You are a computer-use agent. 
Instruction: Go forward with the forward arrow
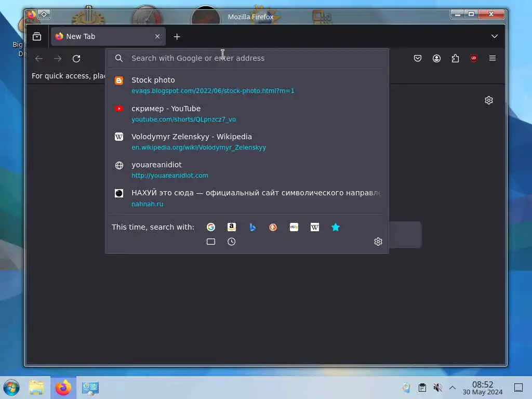pyautogui.click(x=58, y=58)
